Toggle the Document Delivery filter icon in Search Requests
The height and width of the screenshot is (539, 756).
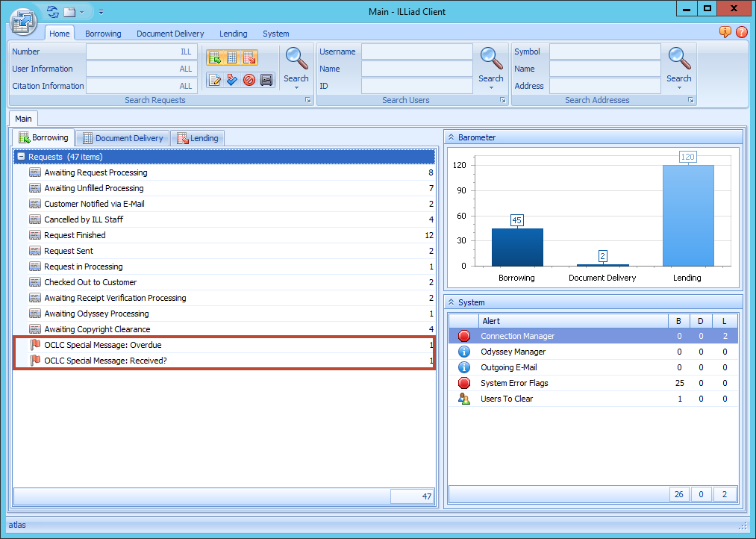click(x=231, y=57)
